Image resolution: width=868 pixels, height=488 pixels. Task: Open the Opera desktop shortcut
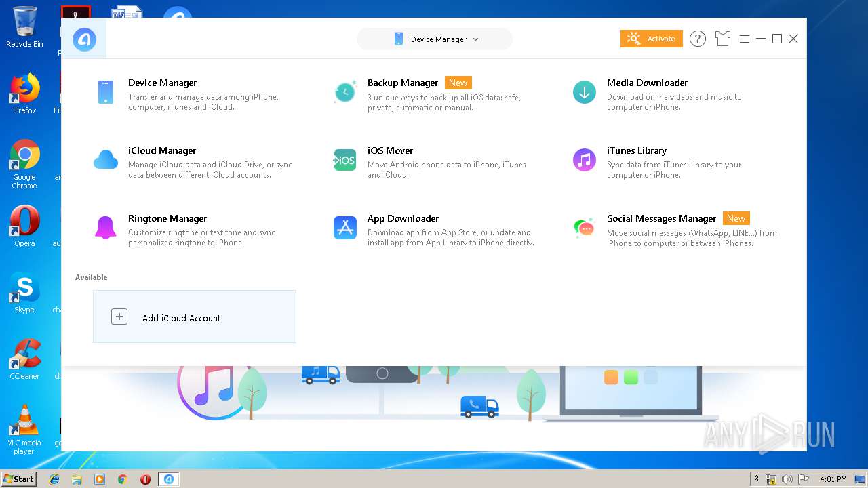pos(24,226)
